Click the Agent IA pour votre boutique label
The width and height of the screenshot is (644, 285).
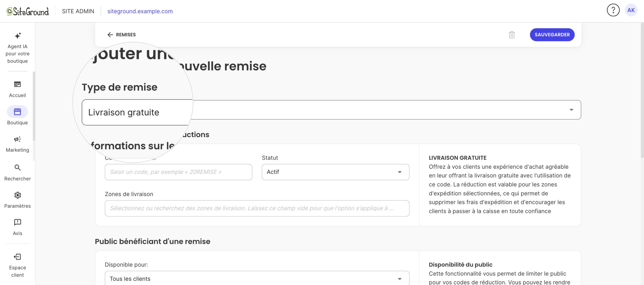point(17,54)
